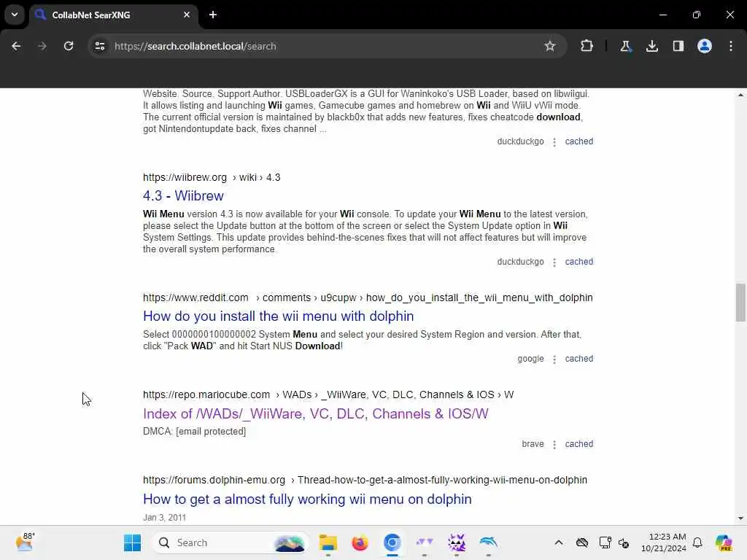Screen dimensions: 747x560
Task: Open the 4.3 - Wiibrew result
Action: 183,195
